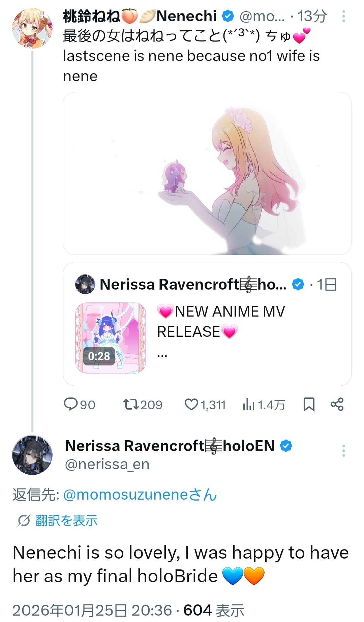Open Nerissa Ravencroft's profile avatar in reply
Screen dimensions: 364x622
pos(32,455)
